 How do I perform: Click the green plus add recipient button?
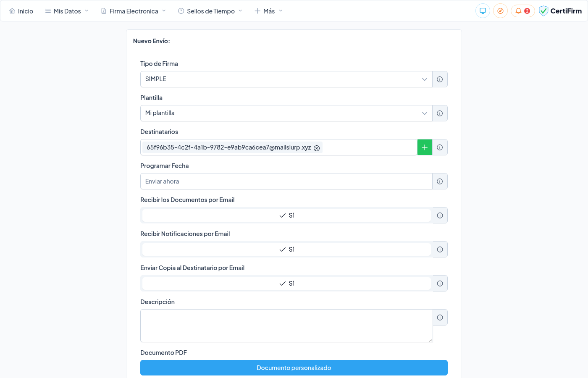tap(425, 147)
